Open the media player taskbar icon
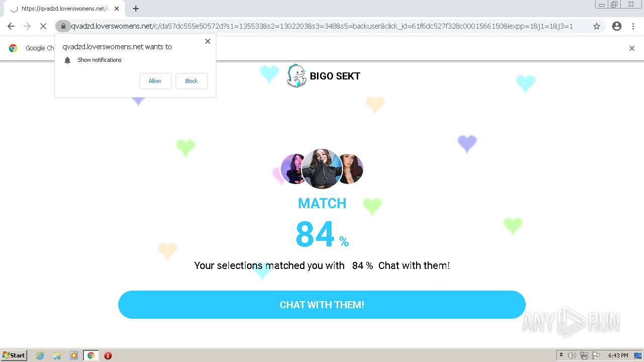 click(74, 355)
